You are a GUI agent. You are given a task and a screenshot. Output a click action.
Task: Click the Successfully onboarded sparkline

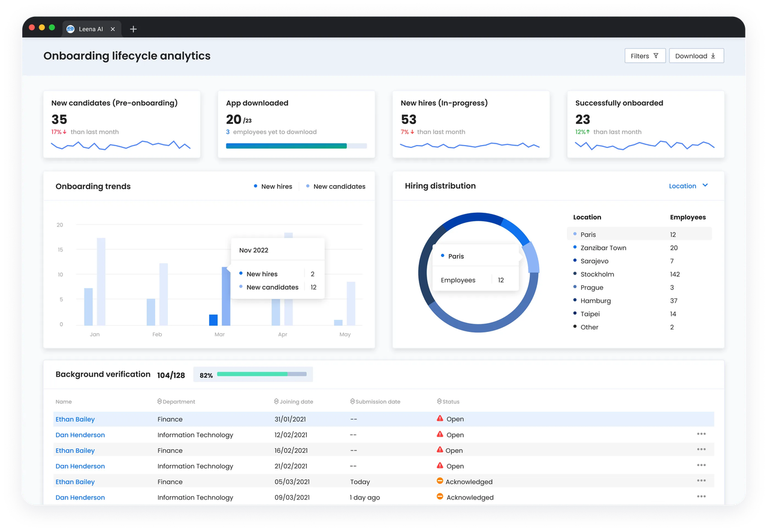[645, 145]
